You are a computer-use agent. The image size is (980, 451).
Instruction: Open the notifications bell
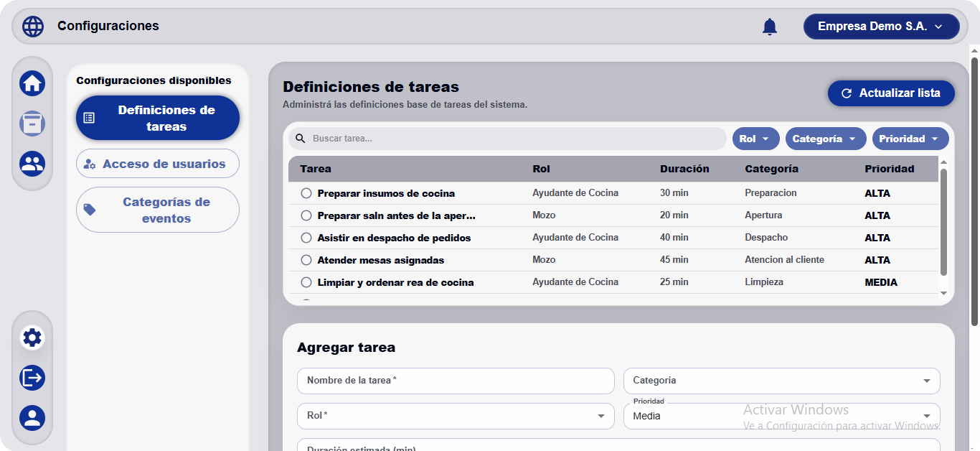tap(770, 27)
